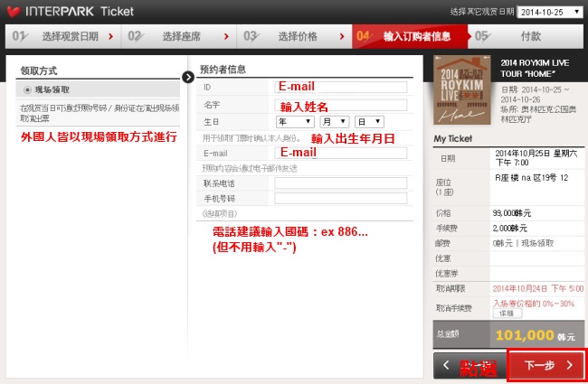Focus the 名字 name input field
The height and width of the screenshot is (384, 588).
(340, 106)
